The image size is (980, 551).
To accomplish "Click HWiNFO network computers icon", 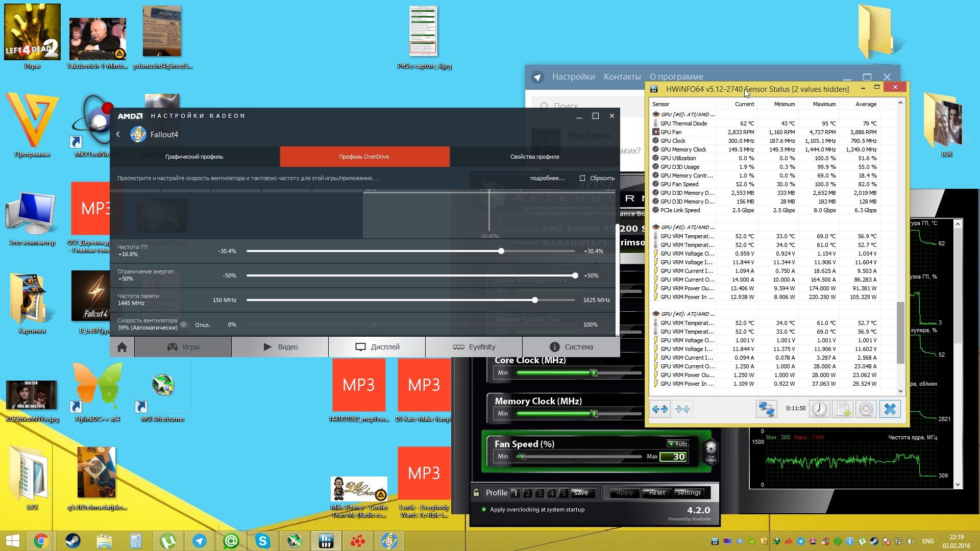I will 766,409.
